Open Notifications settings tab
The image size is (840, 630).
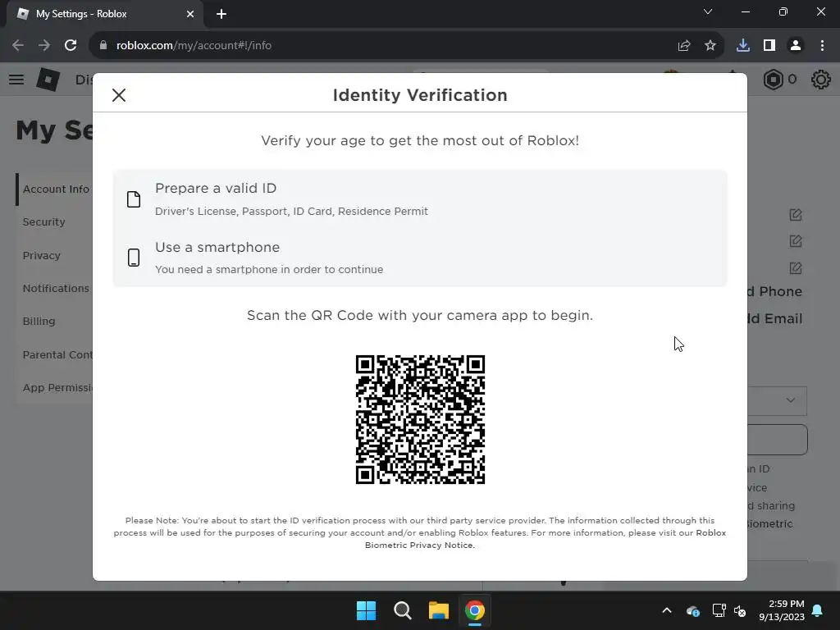pyautogui.click(x=56, y=288)
